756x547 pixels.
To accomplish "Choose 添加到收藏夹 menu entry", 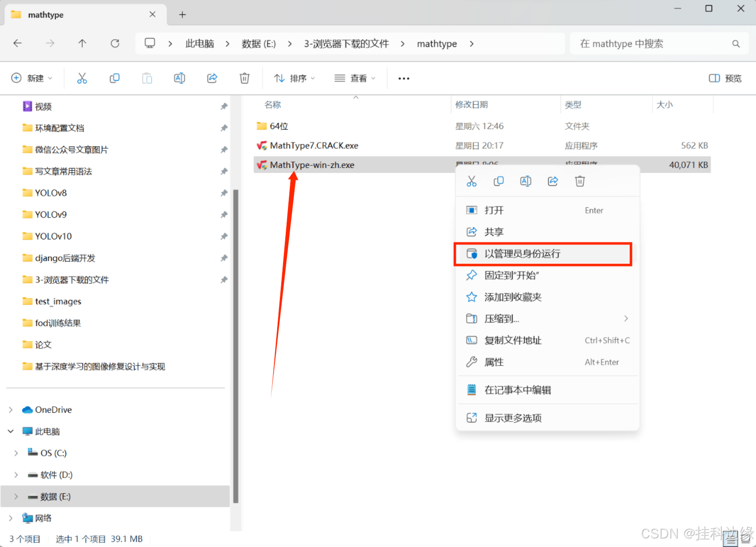I will [547, 297].
